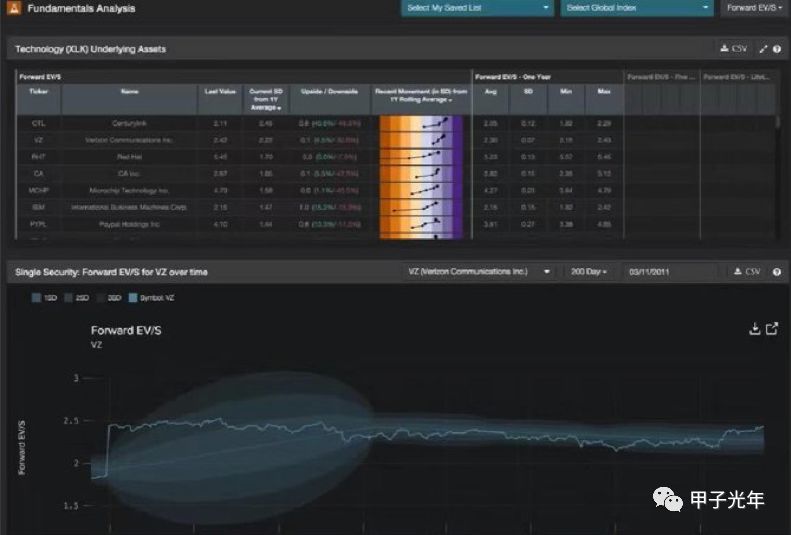Open the Forward EV/S metric dropdown at top
The height and width of the screenshot is (535, 791).
[754, 8]
